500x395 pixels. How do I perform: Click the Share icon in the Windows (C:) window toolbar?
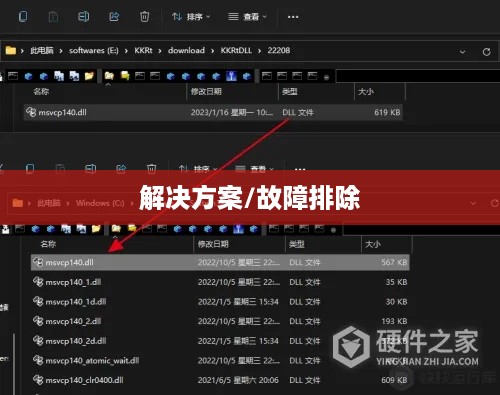[x=121, y=169]
